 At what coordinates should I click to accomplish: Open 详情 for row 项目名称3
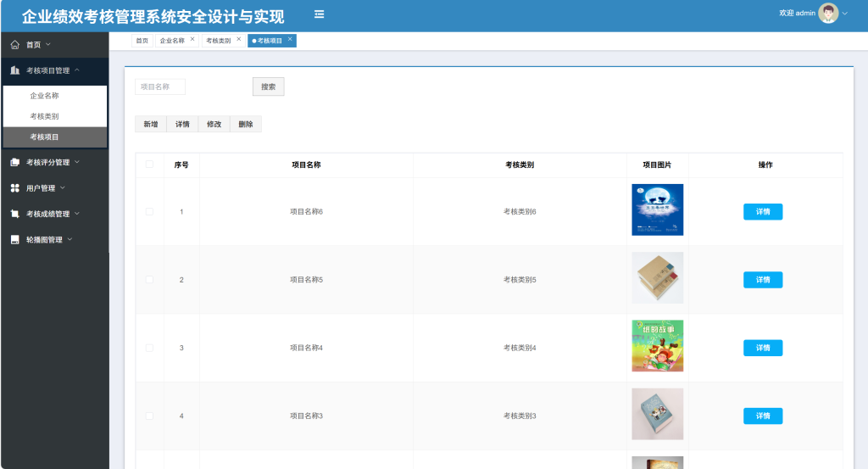pyautogui.click(x=763, y=416)
